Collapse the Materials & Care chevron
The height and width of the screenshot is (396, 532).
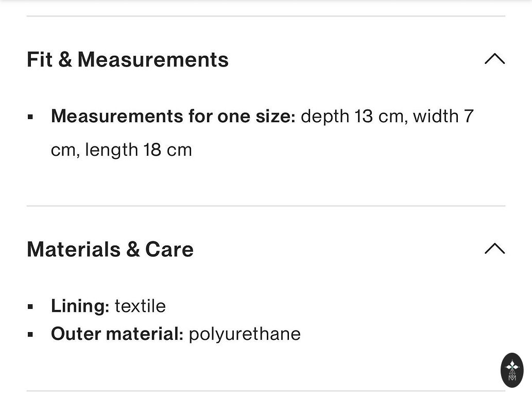[x=494, y=249]
